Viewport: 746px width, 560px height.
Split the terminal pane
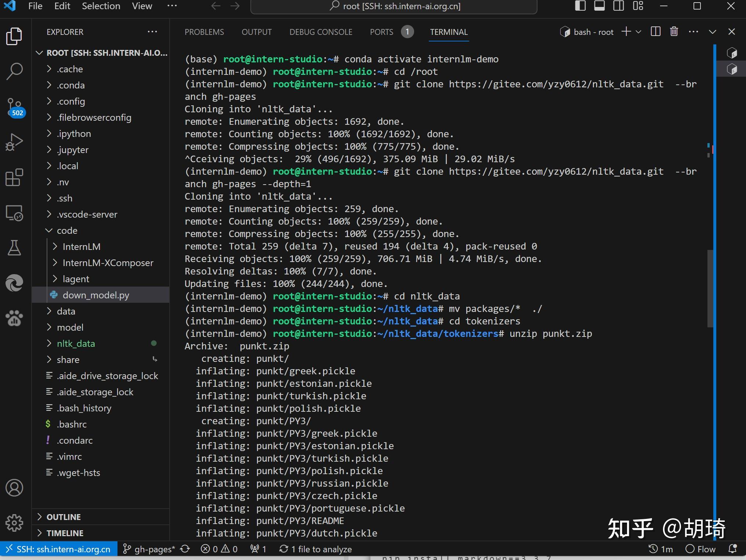655,32
